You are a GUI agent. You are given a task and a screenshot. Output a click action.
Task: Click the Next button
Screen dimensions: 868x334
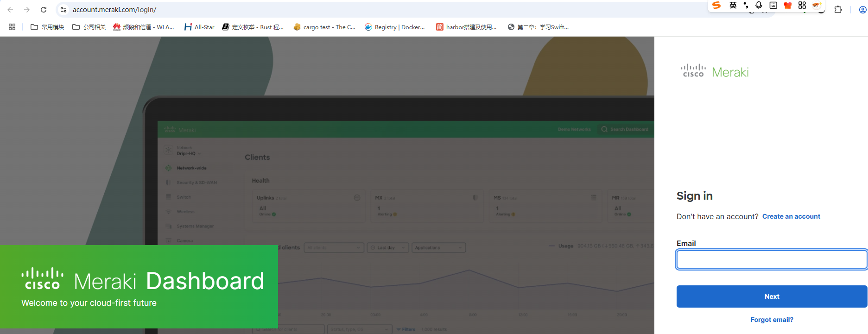coord(772,296)
